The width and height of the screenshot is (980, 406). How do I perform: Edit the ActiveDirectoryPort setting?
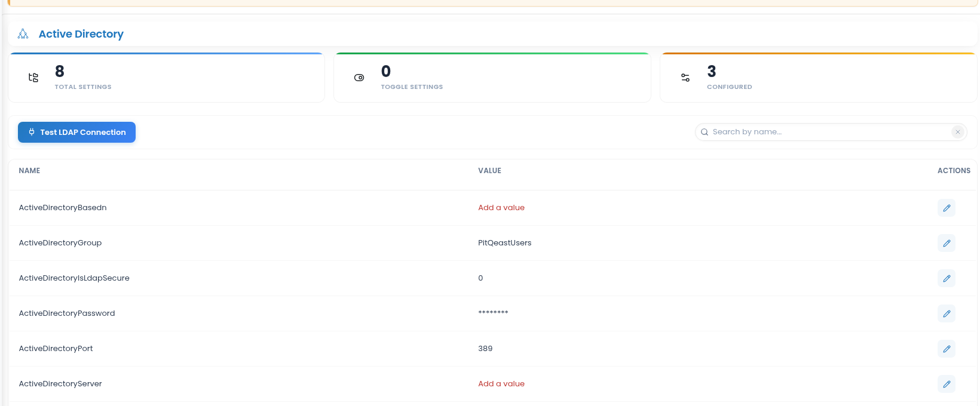coord(947,349)
